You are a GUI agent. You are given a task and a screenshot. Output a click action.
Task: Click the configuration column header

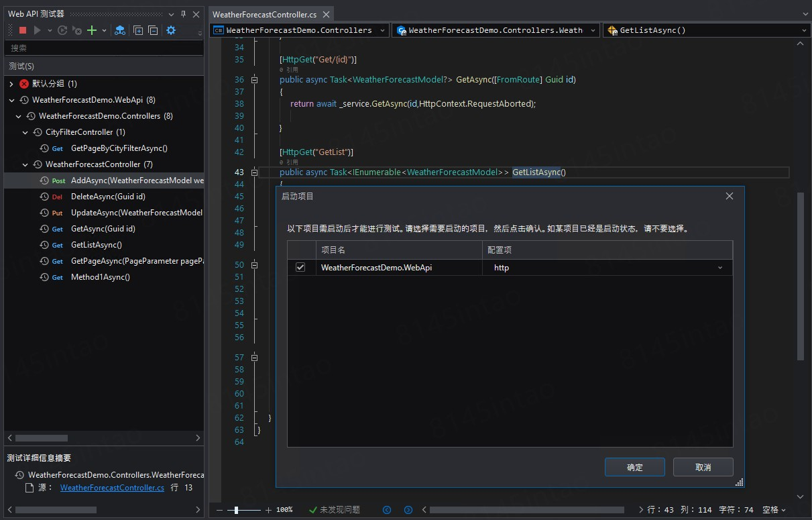point(607,250)
